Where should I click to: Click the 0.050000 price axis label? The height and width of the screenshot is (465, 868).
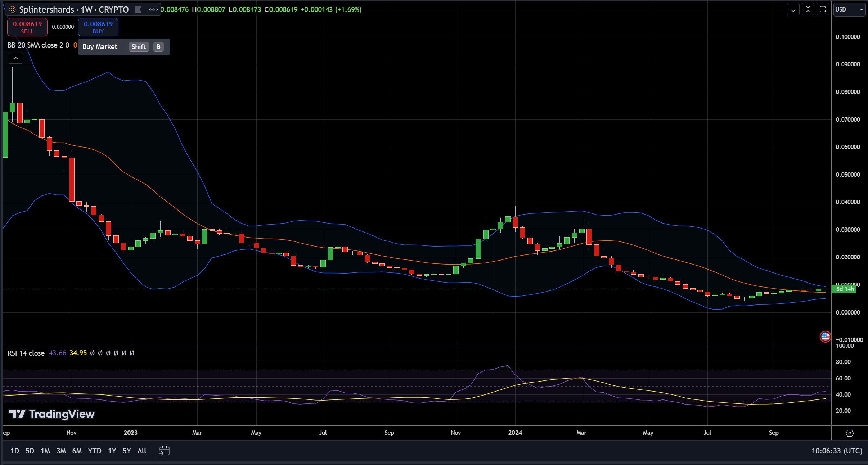848,175
